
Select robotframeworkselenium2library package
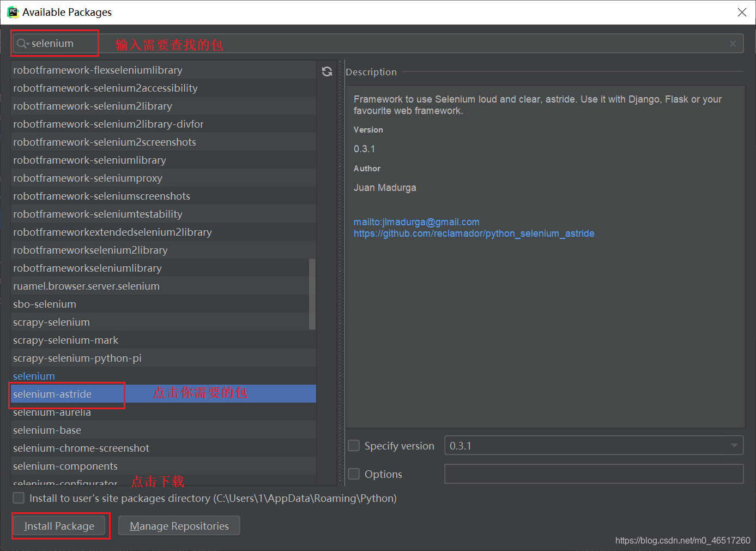pos(164,250)
